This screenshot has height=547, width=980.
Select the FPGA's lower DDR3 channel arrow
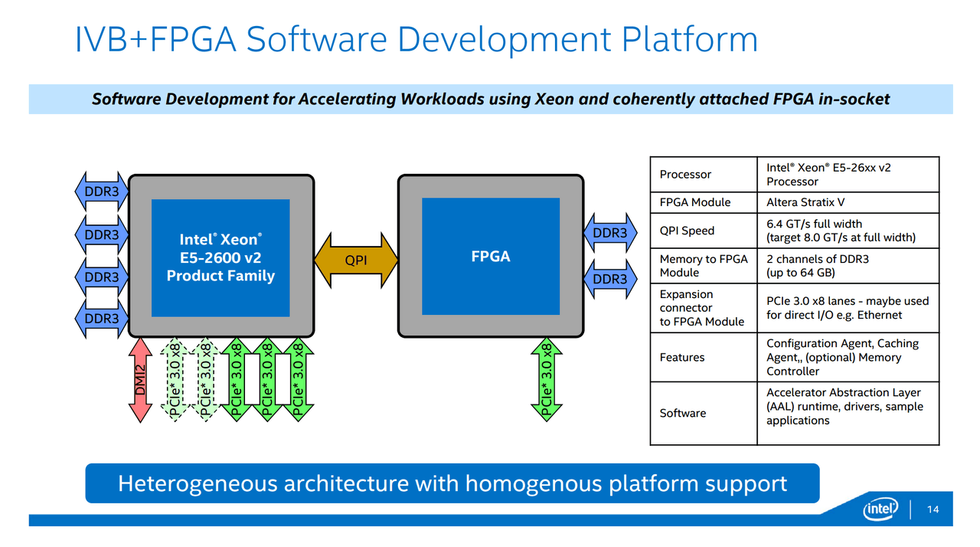click(611, 279)
